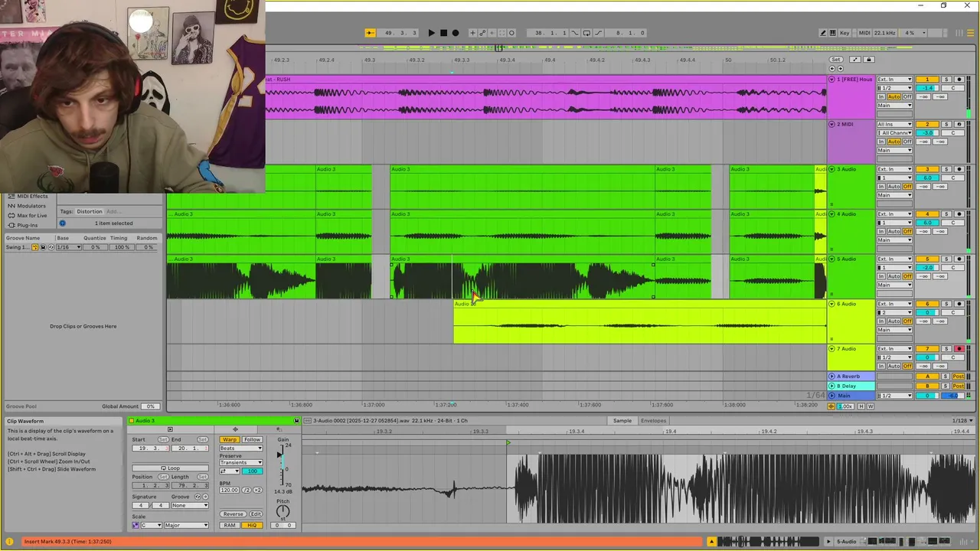Open Groove None dropdown
Viewport: 980px width, 551px height.
click(190, 505)
